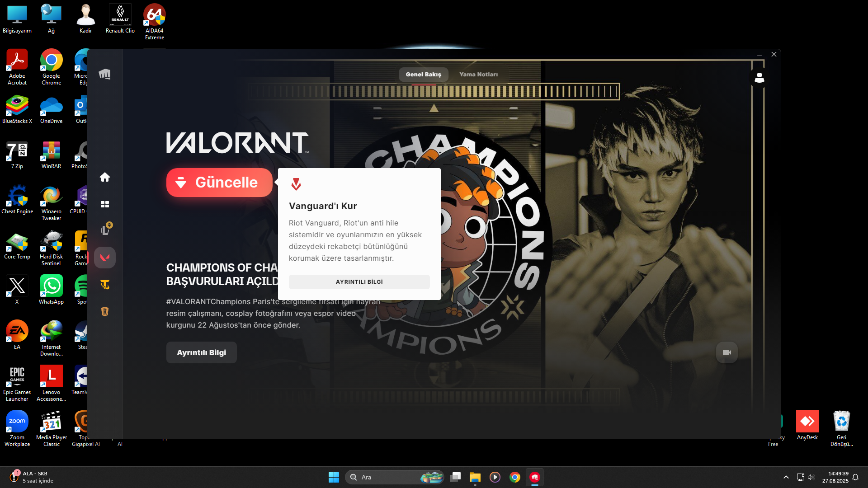Launch 7 Zip desktop shortcut
Screen dimensions: 868x488
point(17,155)
